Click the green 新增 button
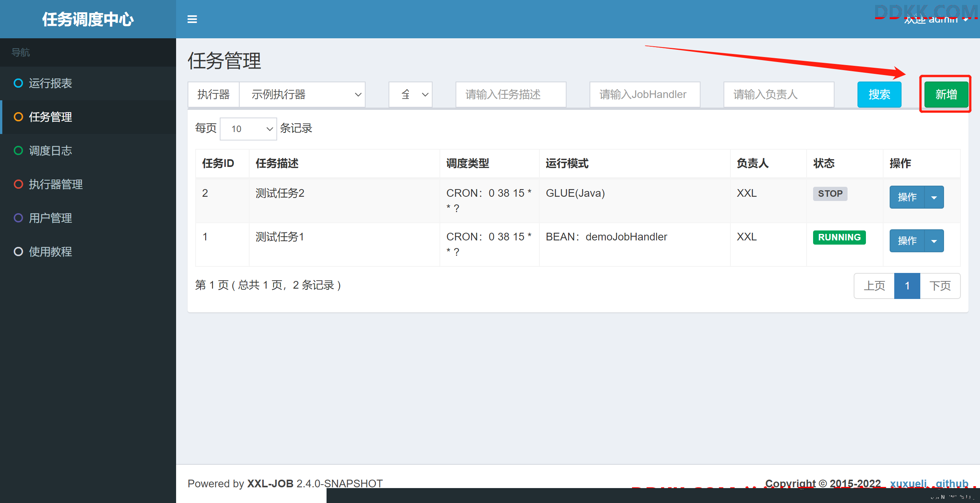The height and width of the screenshot is (503, 980). tap(946, 95)
